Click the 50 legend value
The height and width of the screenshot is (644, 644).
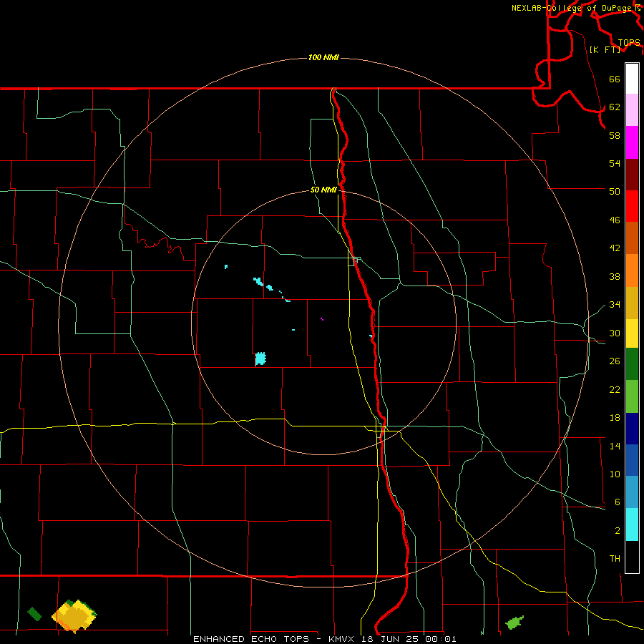pos(615,192)
